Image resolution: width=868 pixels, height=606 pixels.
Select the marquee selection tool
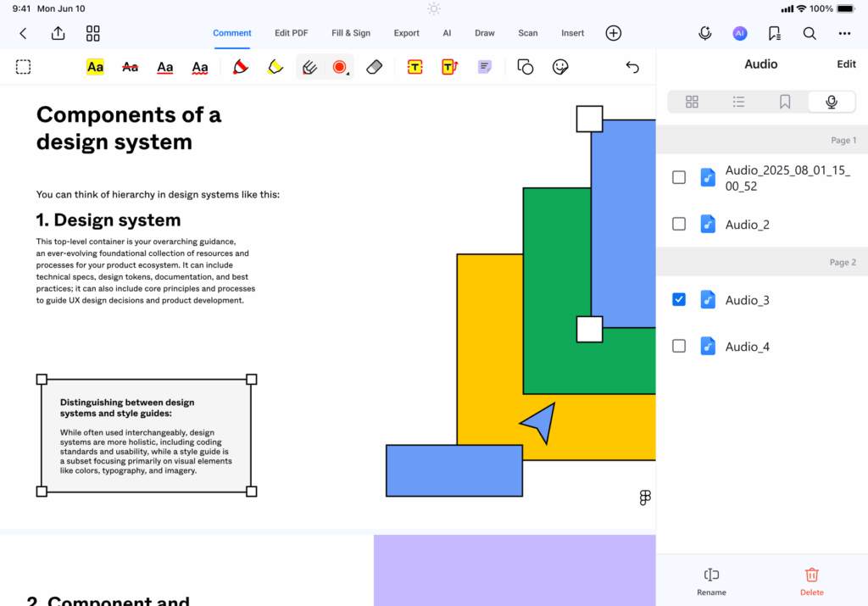24,67
